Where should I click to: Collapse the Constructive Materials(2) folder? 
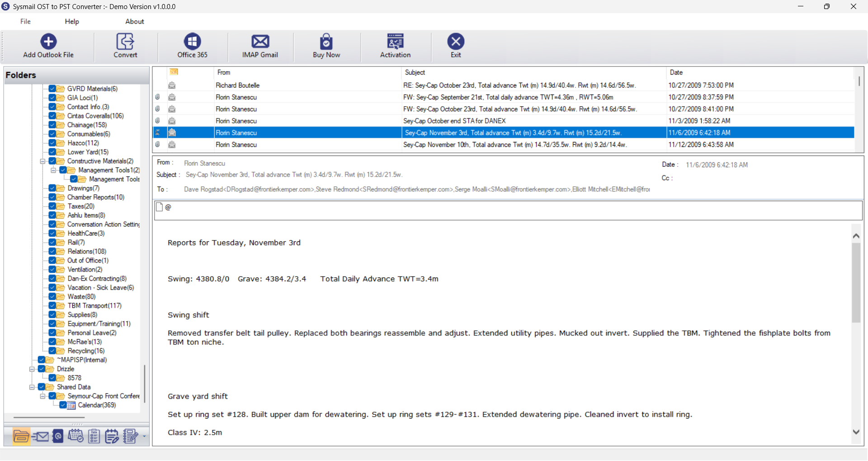click(42, 161)
